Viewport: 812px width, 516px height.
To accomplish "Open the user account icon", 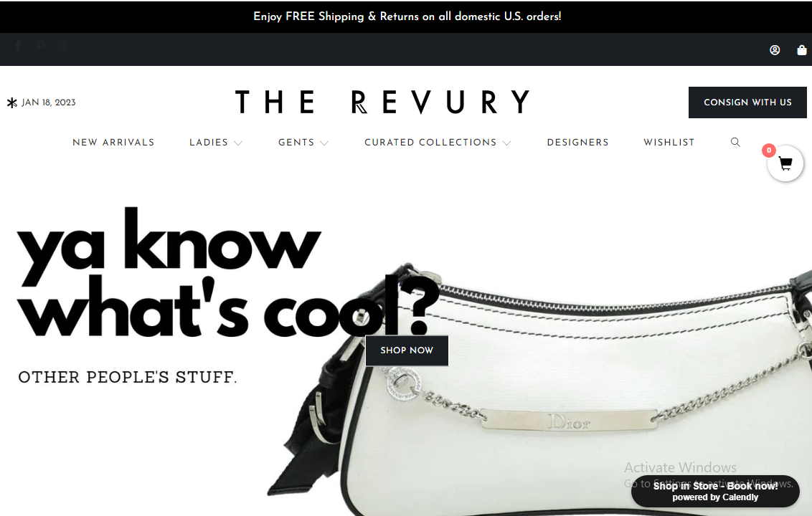I will [x=775, y=49].
